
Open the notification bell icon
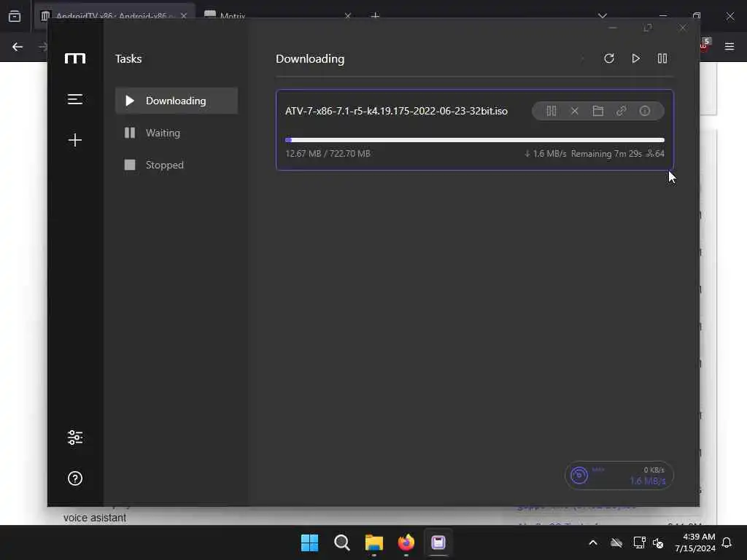727,542
